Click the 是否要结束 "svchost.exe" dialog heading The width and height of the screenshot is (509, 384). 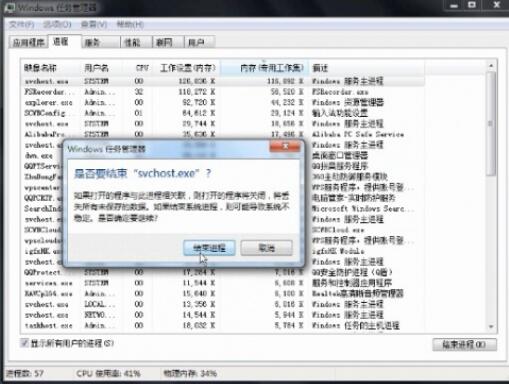[x=142, y=173]
